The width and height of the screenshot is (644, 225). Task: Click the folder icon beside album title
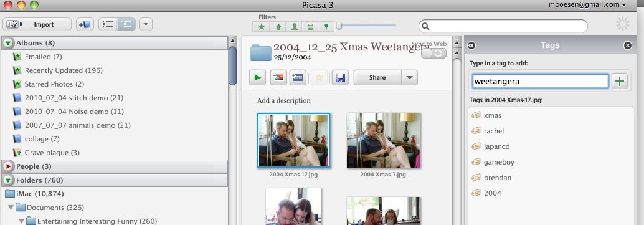(x=261, y=52)
